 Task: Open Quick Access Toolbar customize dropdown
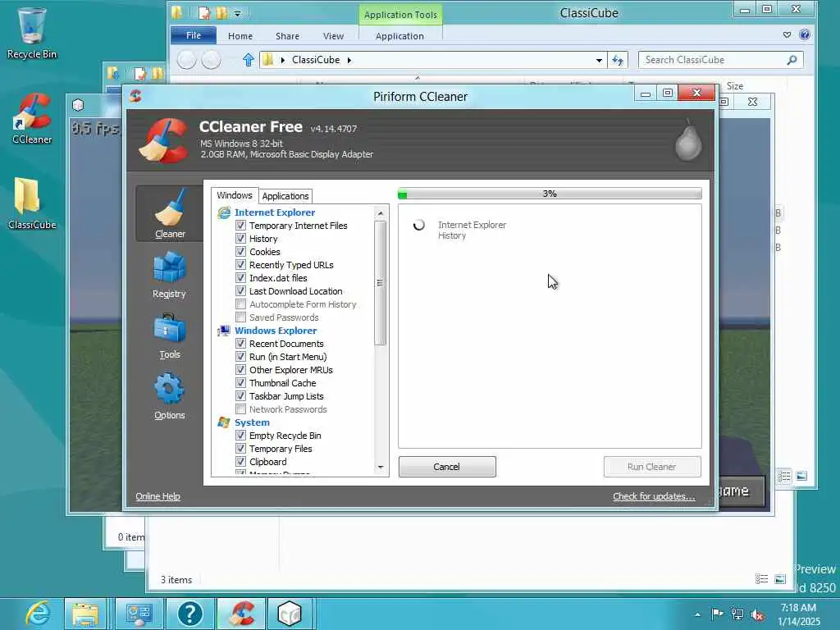(237, 13)
